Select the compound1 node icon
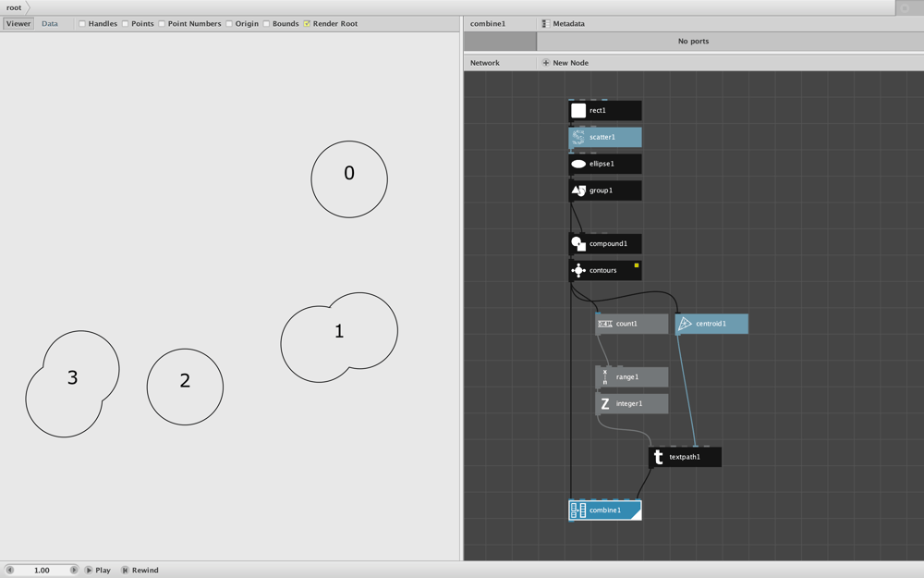This screenshot has height=578, width=924. pyautogui.click(x=578, y=243)
